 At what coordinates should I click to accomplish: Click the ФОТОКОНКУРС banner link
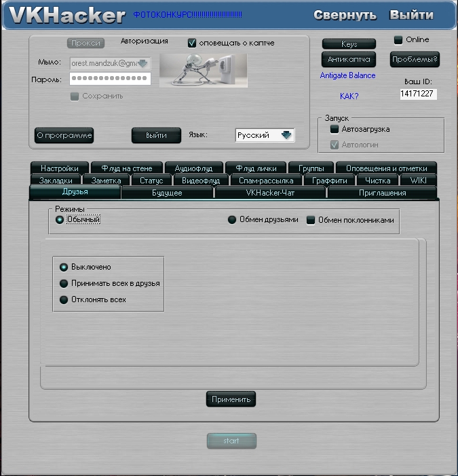coord(188,14)
